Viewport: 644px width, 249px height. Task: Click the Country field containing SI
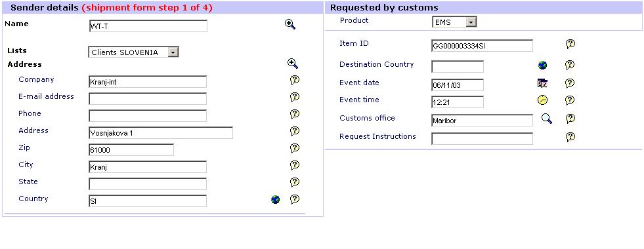148,201
